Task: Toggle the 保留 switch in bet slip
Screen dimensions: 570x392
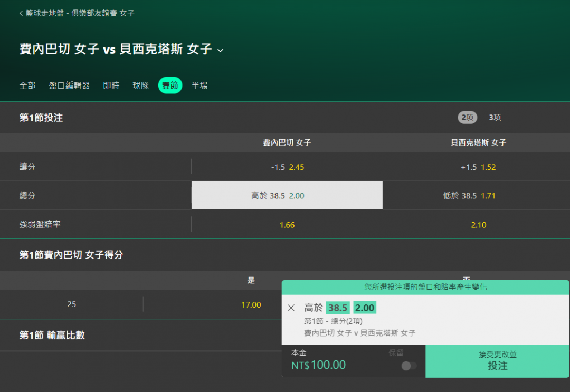Action: tap(408, 366)
